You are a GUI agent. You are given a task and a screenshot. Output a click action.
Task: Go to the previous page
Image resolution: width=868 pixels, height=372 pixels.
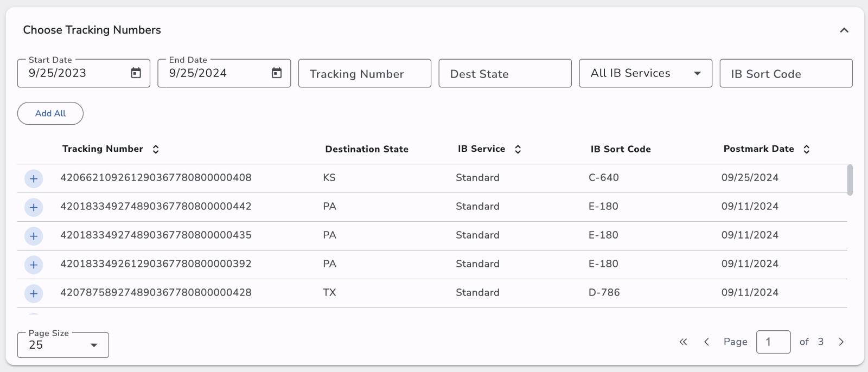706,342
